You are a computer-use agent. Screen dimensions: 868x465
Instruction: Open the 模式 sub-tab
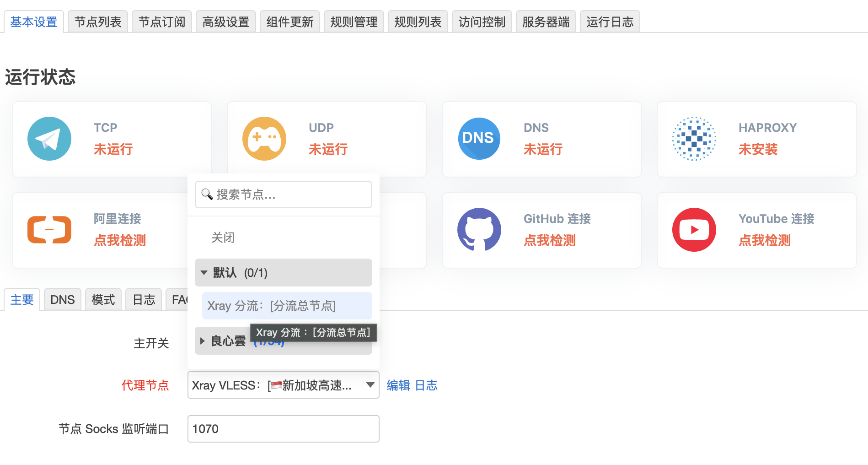coord(103,299)
